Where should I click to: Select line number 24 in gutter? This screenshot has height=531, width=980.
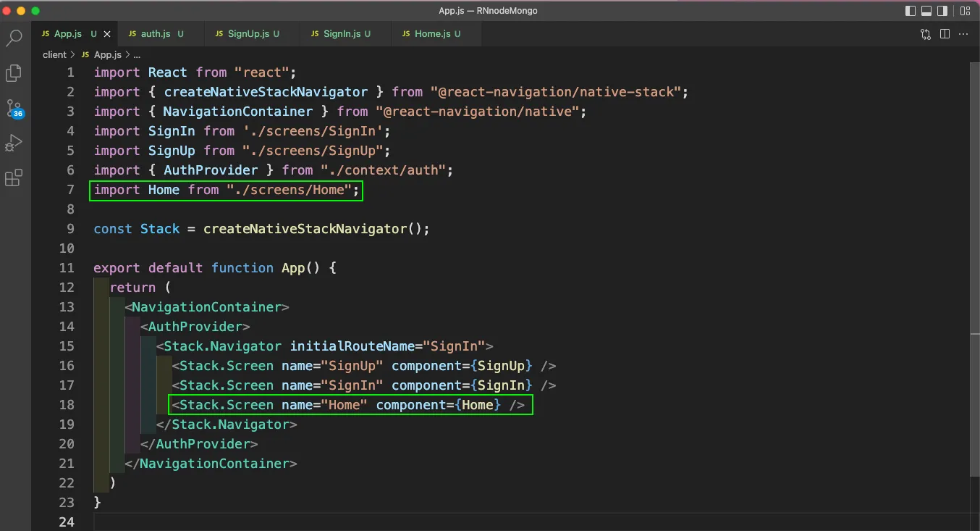coord(67,522)
